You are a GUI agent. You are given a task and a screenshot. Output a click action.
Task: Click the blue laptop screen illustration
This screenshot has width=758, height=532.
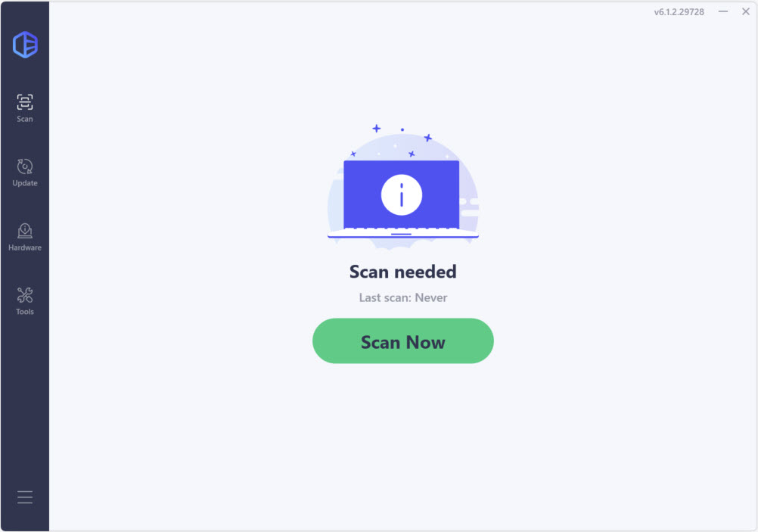(401, 194)
